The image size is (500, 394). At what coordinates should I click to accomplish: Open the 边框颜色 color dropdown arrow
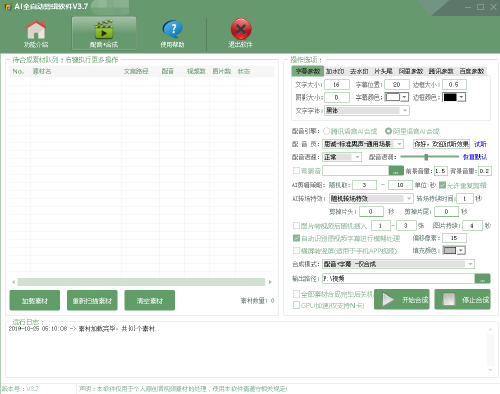(461, 97)
